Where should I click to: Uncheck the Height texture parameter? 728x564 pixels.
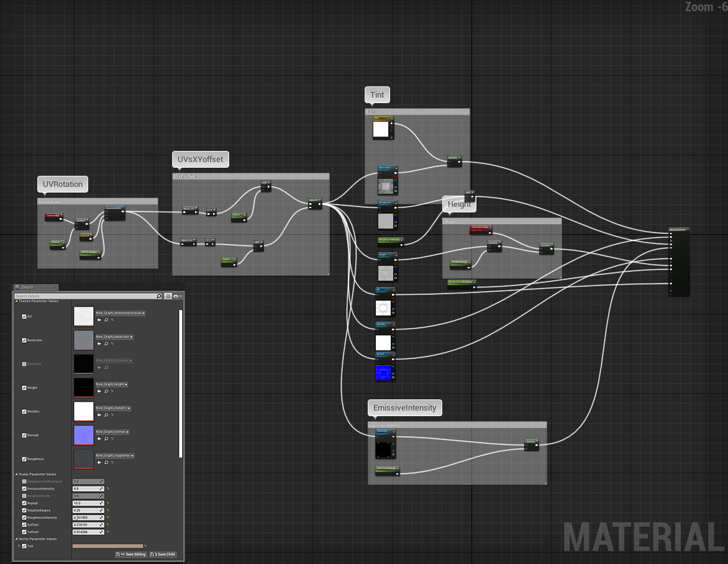coord(24,387)
